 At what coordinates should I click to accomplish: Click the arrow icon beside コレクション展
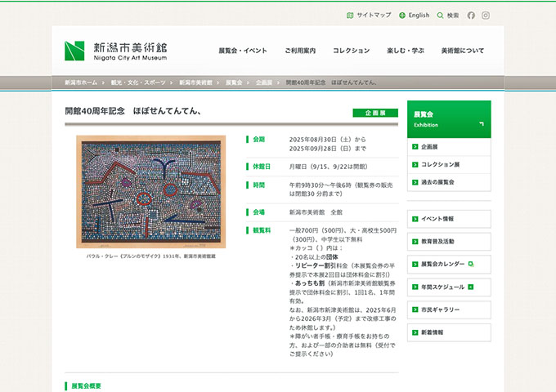pyautogui.click(x=415, y=165)
